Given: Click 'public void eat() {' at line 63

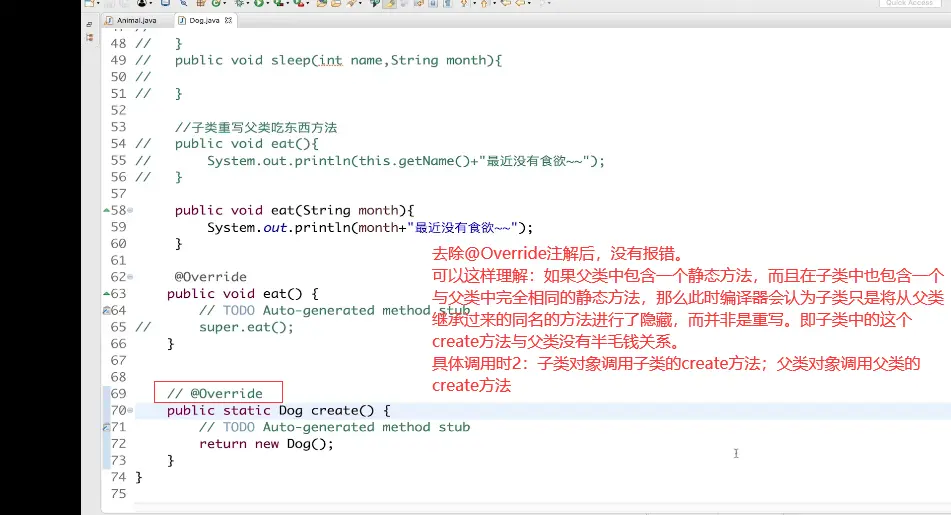Looking at the screenshot, I should coord(243,294).
